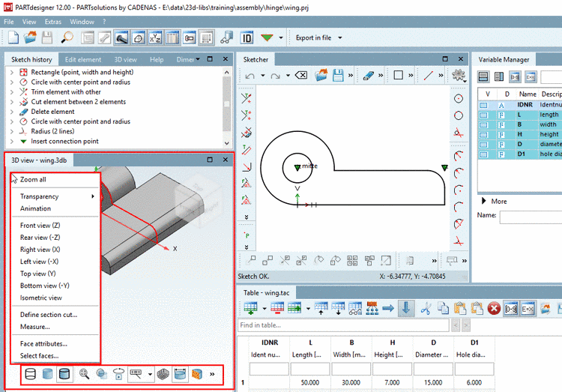Toggle visibility box for IDNR variable

coord(484,105)
